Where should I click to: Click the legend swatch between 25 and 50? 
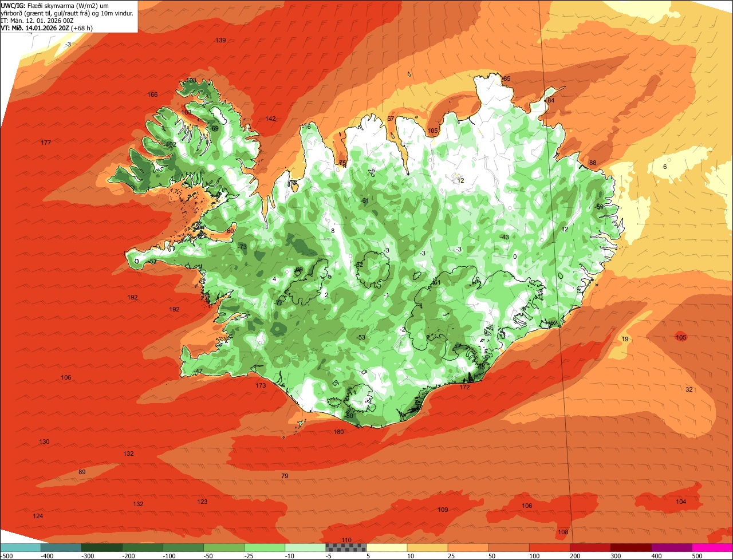pos(468,547)
